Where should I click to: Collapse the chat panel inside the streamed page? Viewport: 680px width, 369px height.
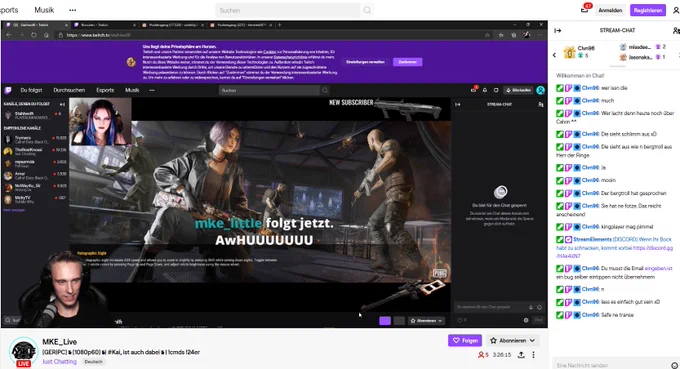458,104
